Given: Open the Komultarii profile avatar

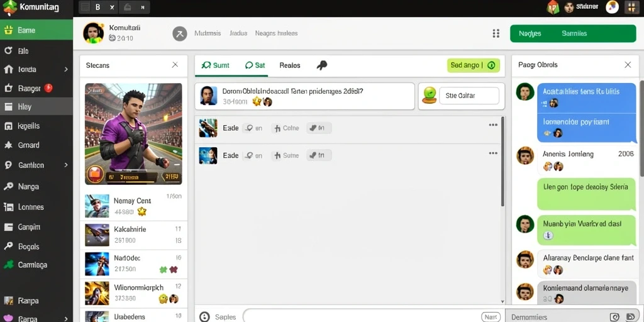Looking at the screenshot, I should click(x=93, y=33).
